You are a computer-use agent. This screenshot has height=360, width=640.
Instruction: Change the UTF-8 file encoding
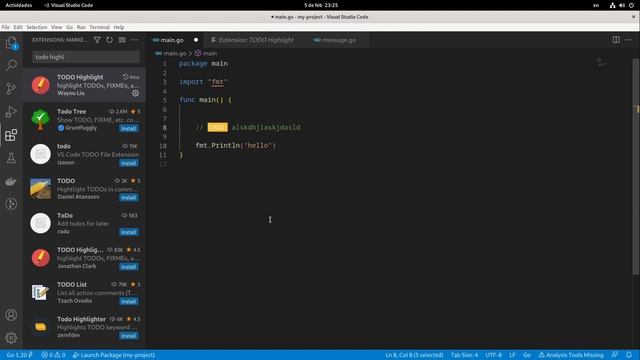click(x=493, y=355)
